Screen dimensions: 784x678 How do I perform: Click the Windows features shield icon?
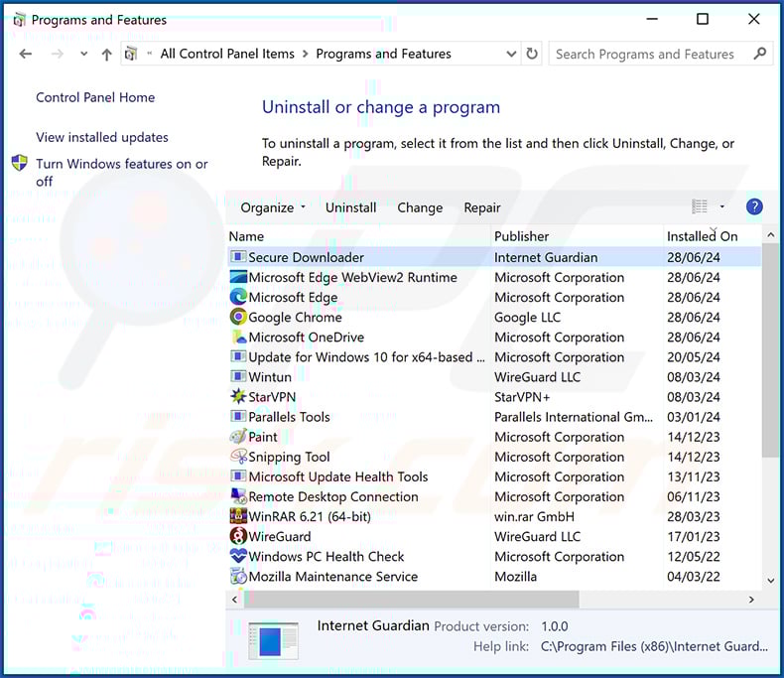[20, 163]
